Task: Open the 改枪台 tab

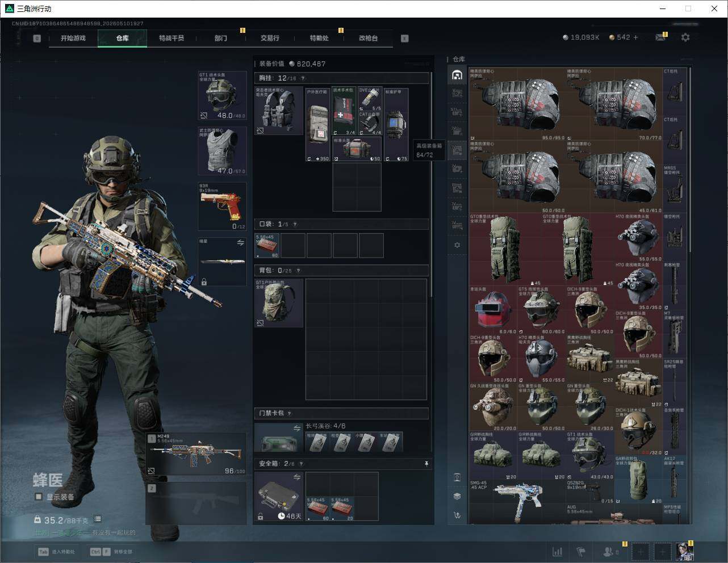Action: (x=368, y=38)
